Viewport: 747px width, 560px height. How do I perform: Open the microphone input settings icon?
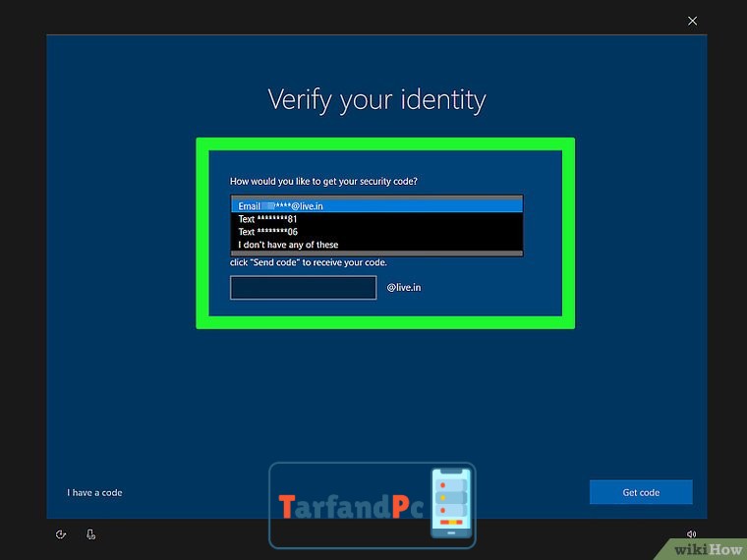[x=90, y=534]
